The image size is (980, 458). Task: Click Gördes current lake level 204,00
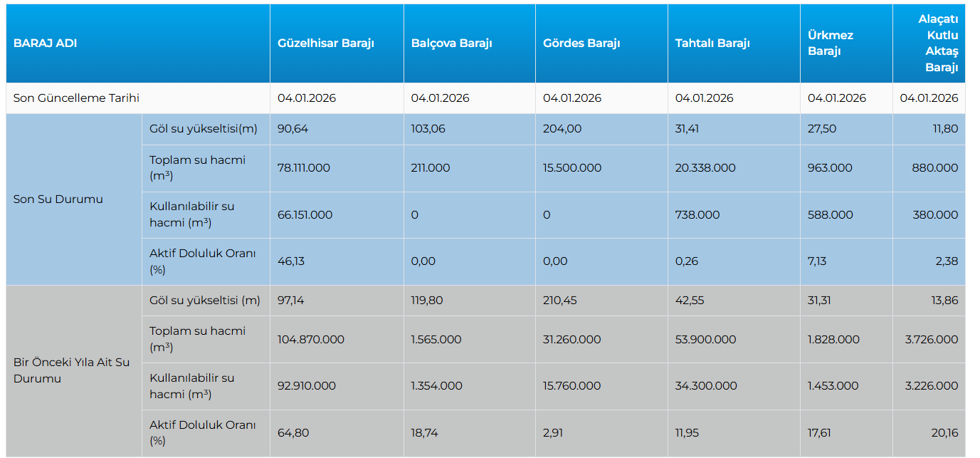tap(562, 129)
